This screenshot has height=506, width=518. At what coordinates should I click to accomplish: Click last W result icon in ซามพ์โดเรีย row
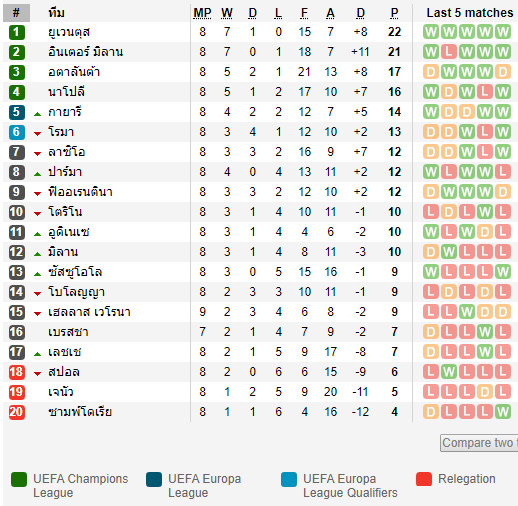[x=503, y=412]
